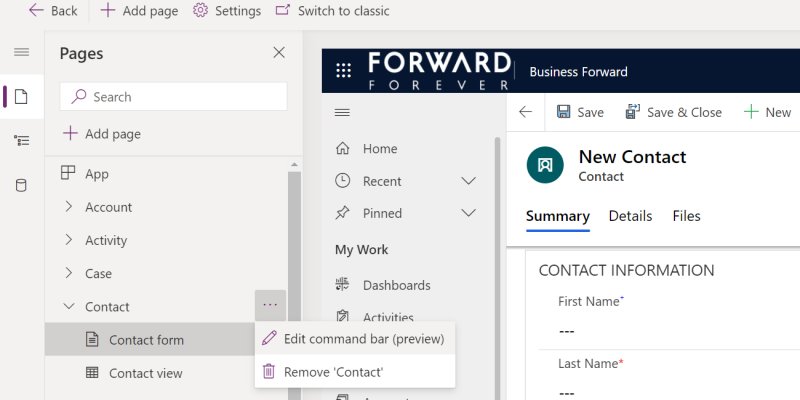
Task: Expand the Recent chevron
Action: (468, 181)
